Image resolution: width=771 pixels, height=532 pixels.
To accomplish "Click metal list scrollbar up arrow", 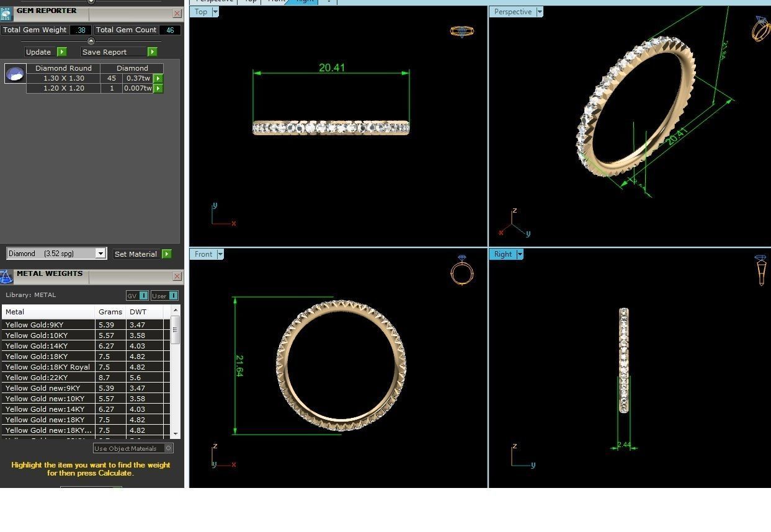I will pyautogui.click(x=176, y=309).
